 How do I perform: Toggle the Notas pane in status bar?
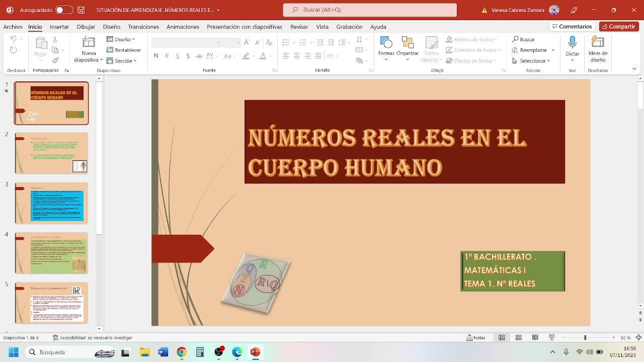(x=475, y=337)
